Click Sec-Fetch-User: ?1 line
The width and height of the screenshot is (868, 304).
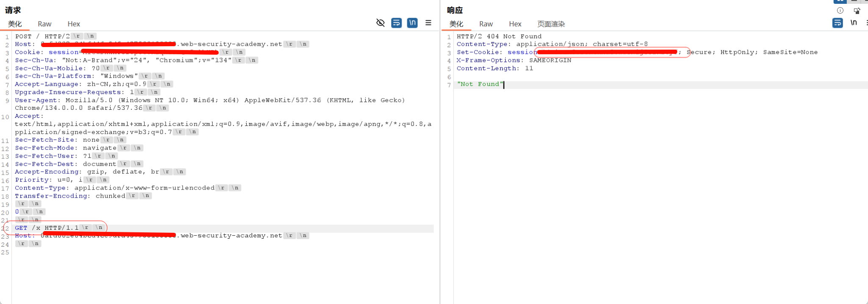click(x=53, y=156)
